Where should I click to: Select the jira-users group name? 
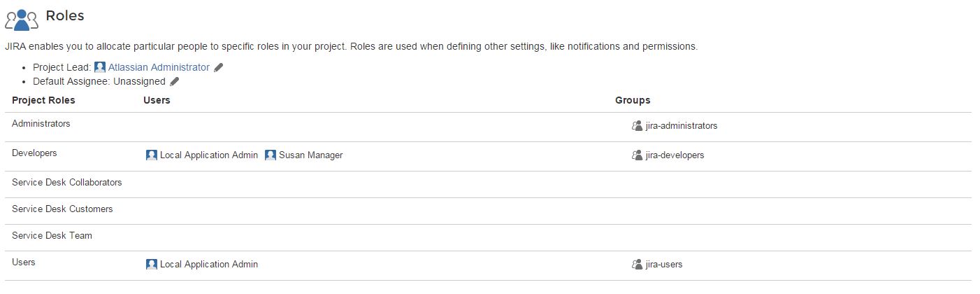664,265
